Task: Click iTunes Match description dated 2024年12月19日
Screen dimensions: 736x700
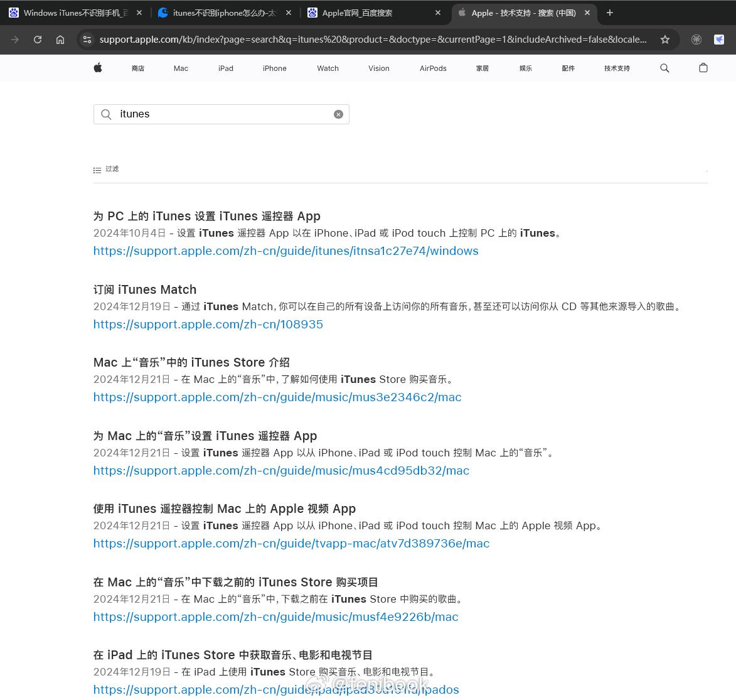Action: coord(388,307)
